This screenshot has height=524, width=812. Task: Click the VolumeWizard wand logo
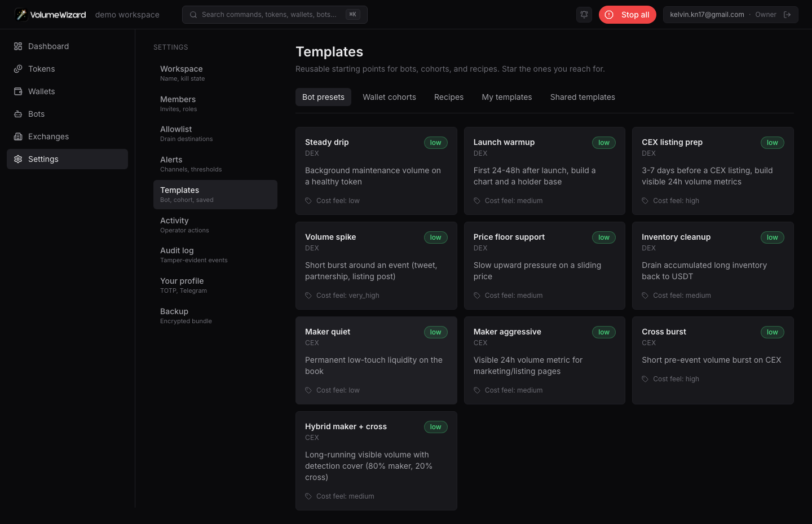tap(21, 15)
